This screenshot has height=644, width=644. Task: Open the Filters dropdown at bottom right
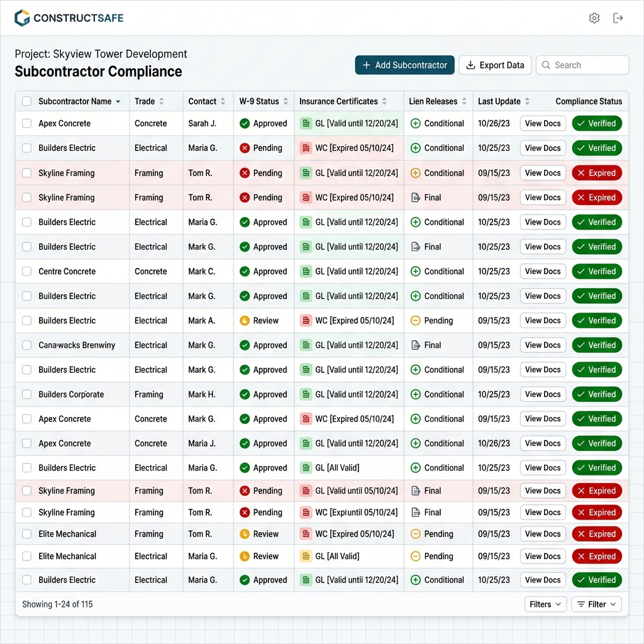[545, 604]
